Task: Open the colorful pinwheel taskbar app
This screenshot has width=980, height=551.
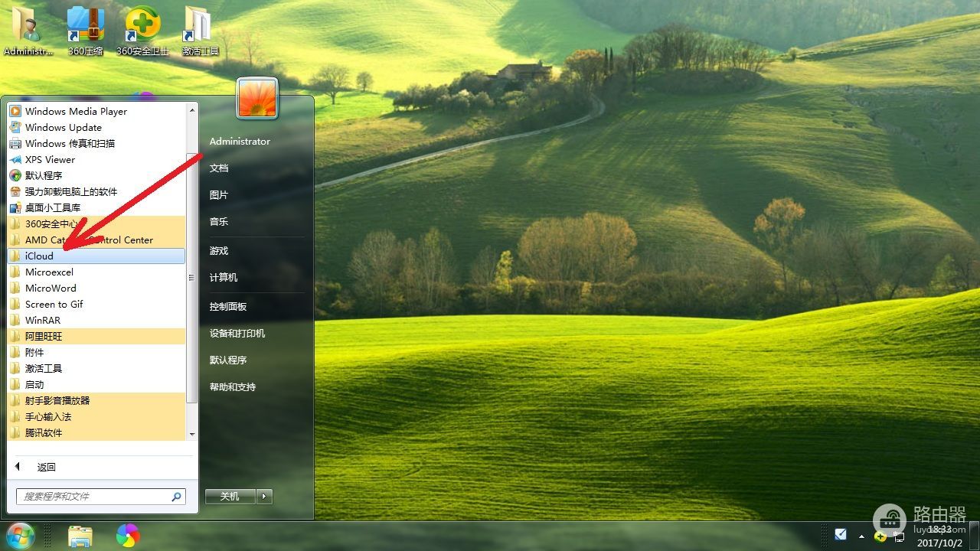Action: [128, 536]
